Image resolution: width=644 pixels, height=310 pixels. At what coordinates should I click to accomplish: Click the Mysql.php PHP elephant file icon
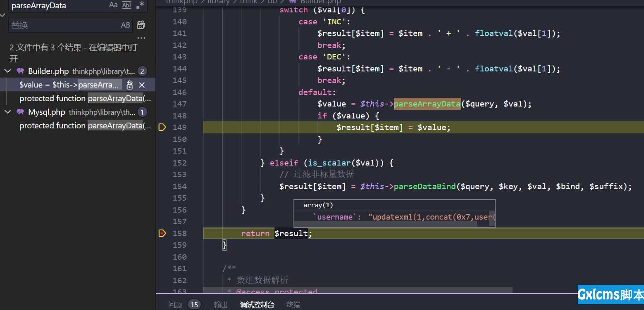click(x=20, y=112)
